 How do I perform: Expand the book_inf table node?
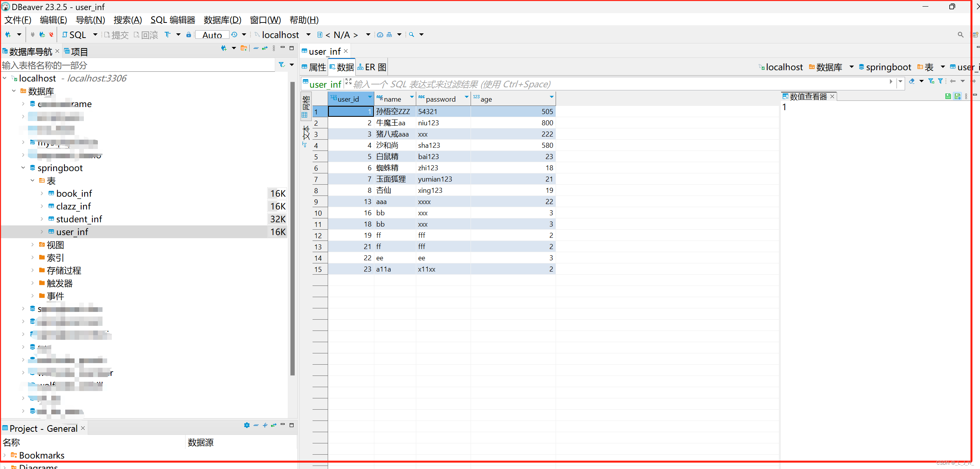point(42,193)
